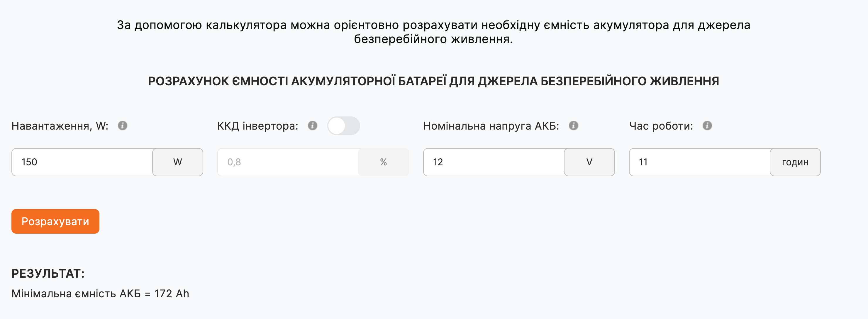Select the Час роботи input with 11
The width and height of the screenshot is (868, 319).
point(699,162)
